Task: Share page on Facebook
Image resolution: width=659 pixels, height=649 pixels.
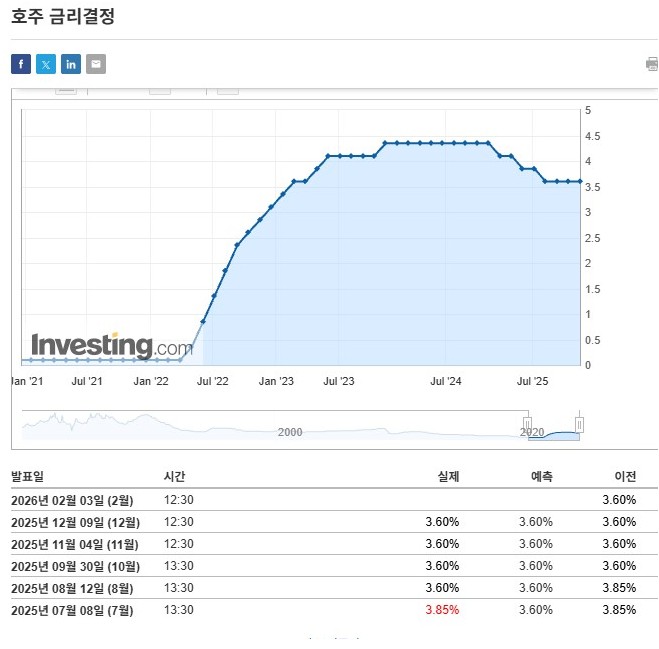Action: click(x=21, y=64)
